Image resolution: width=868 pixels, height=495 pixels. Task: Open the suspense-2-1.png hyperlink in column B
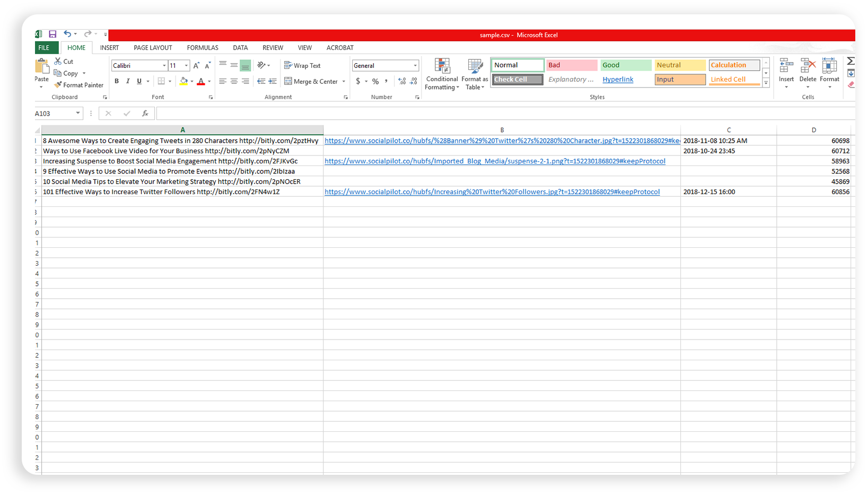pyautogui.click(x=495, y=161)
